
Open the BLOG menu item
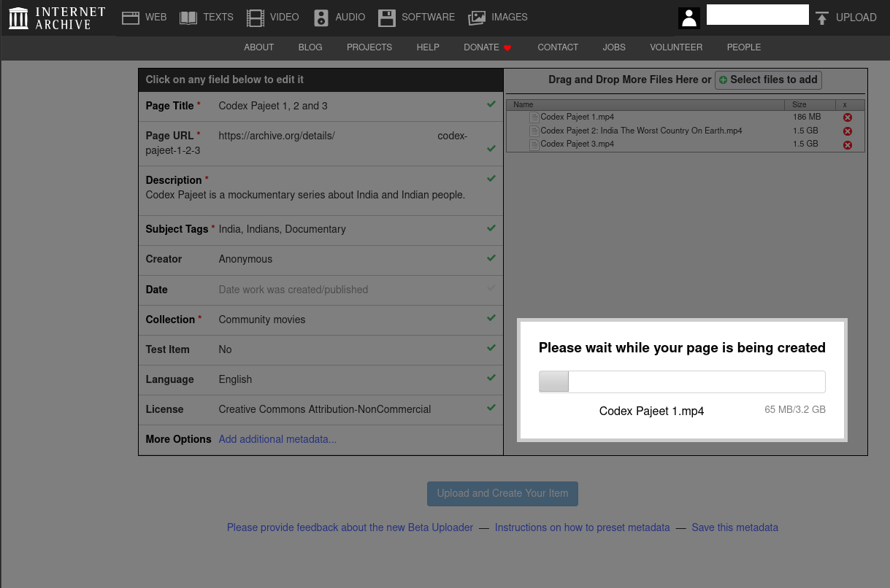(x=310, y=47)
